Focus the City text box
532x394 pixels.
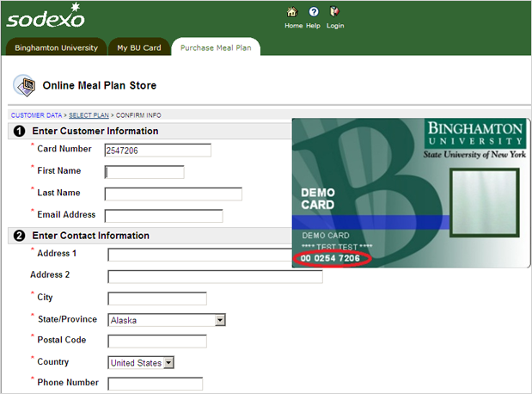pos(157,299)
